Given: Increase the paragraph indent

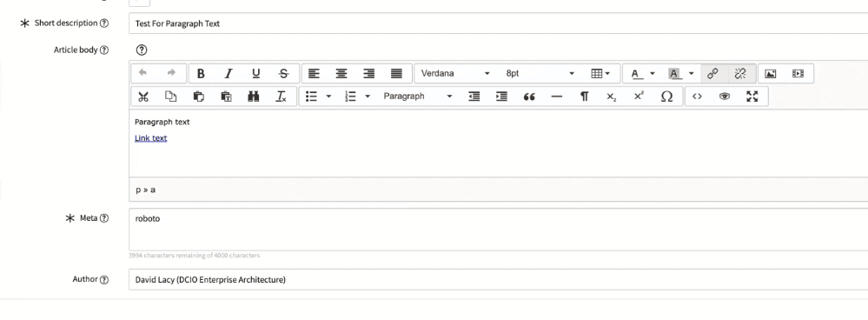Looking at the screenshot, I should click(501, 97).
